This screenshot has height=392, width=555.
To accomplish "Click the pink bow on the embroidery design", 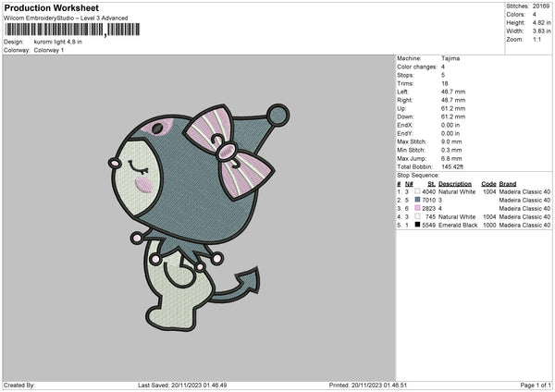I will 228,153.
